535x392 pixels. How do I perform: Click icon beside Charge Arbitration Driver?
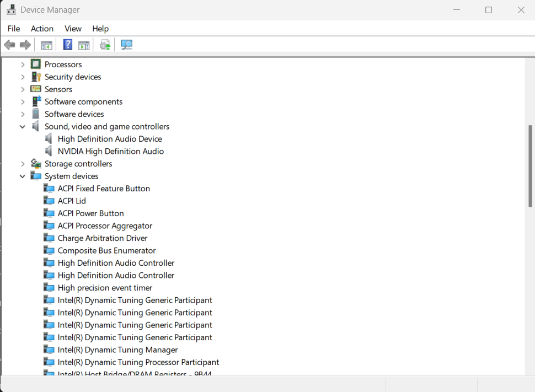click(49, 238)
